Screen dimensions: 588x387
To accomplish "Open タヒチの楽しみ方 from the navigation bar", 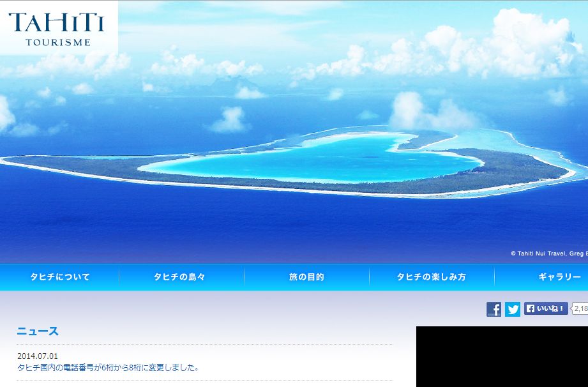I will click(432, 277).
